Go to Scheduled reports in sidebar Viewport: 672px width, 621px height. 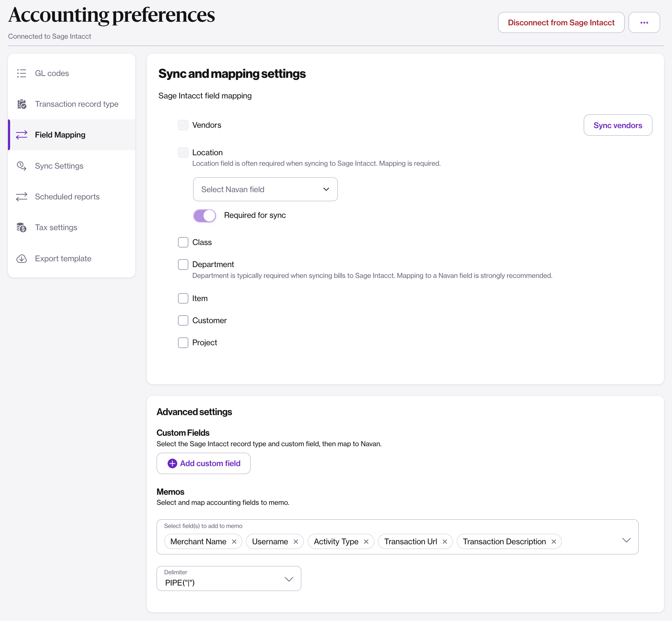[67, 197]
